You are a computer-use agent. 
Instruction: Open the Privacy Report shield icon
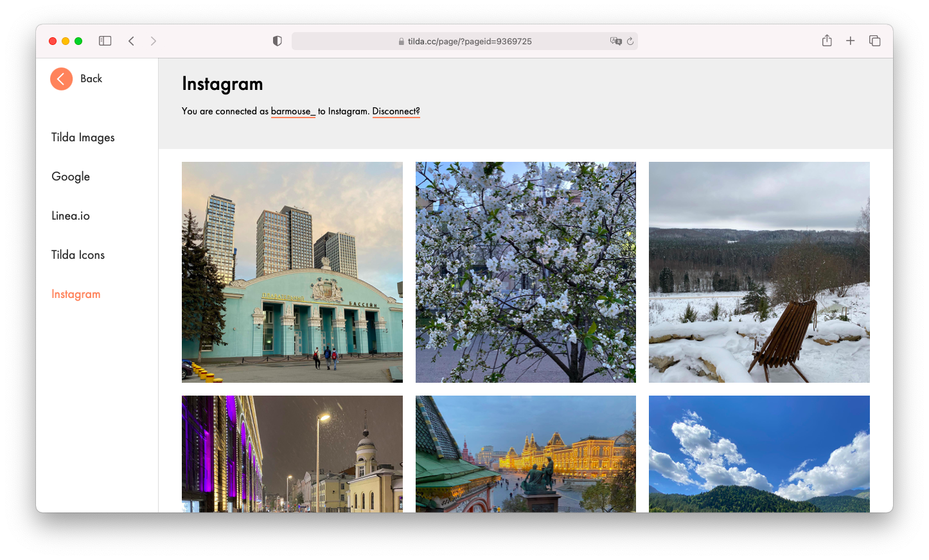[x=277, y=40]
